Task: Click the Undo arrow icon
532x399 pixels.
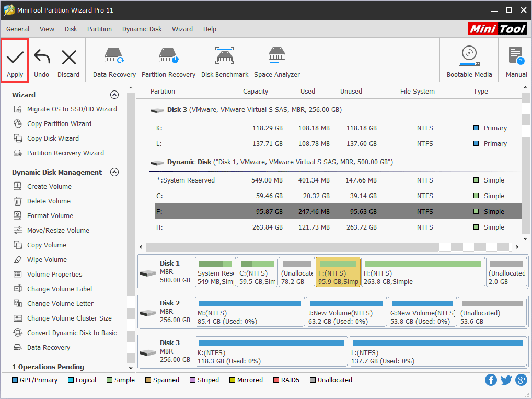Action: (x=42, y=57)
